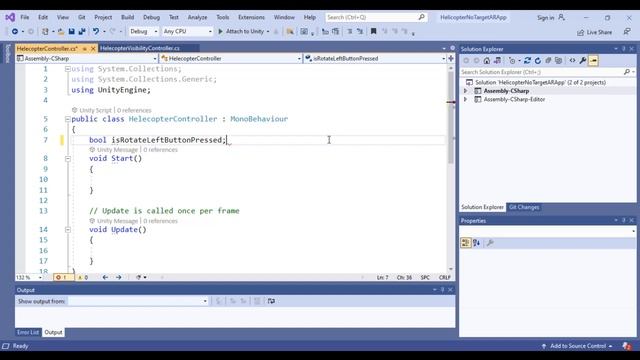Click the search magnifier in Quick Launch
Viewport: 640px width, 360px height.
pyautogui.click(x=421, y=17)
